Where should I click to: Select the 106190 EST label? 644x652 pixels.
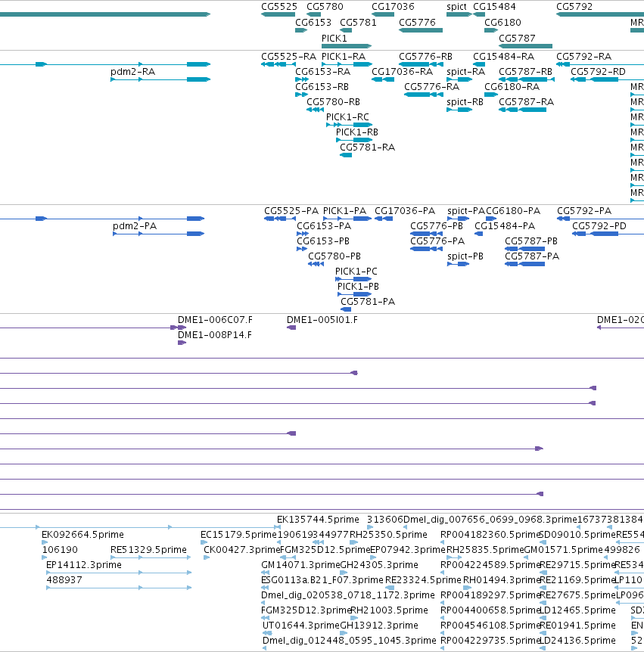pyautogui.click(x=60, y=550)
